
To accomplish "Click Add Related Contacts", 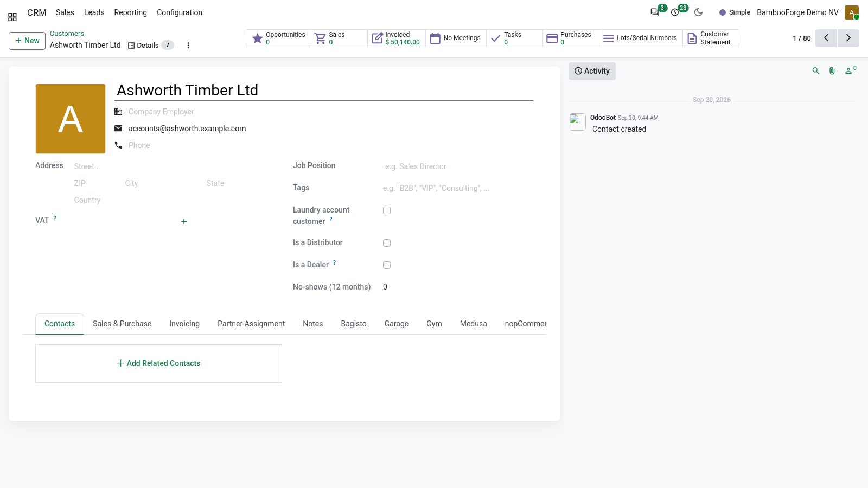I will (158, 363).
